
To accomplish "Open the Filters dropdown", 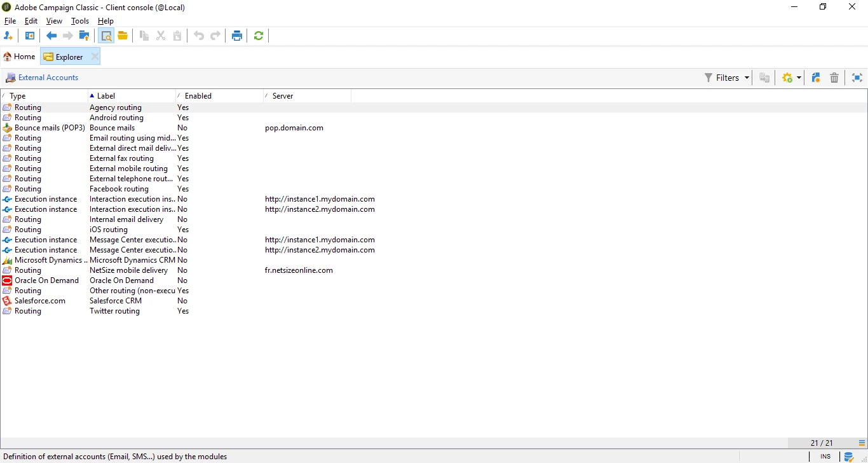I will click(727, 78).
